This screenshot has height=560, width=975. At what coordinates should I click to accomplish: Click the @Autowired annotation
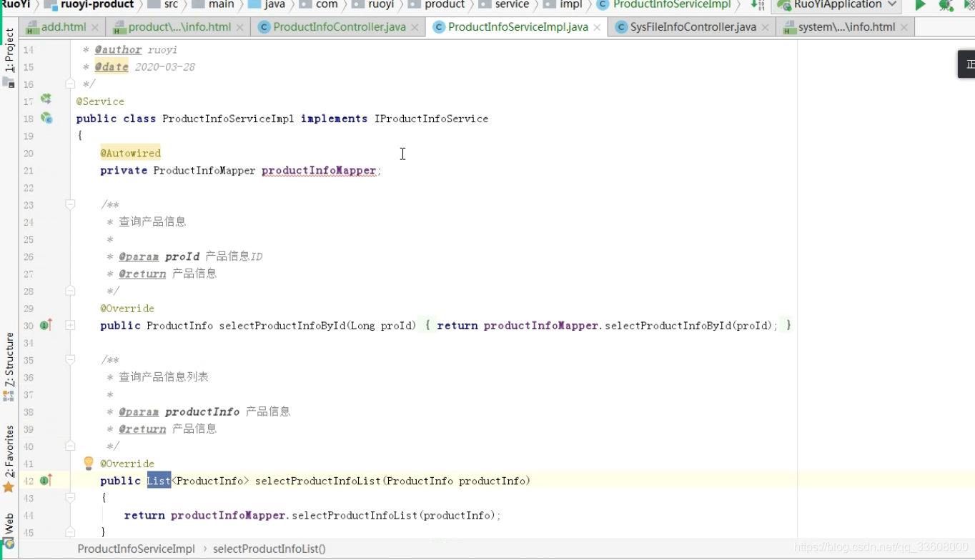pos(131,153)
